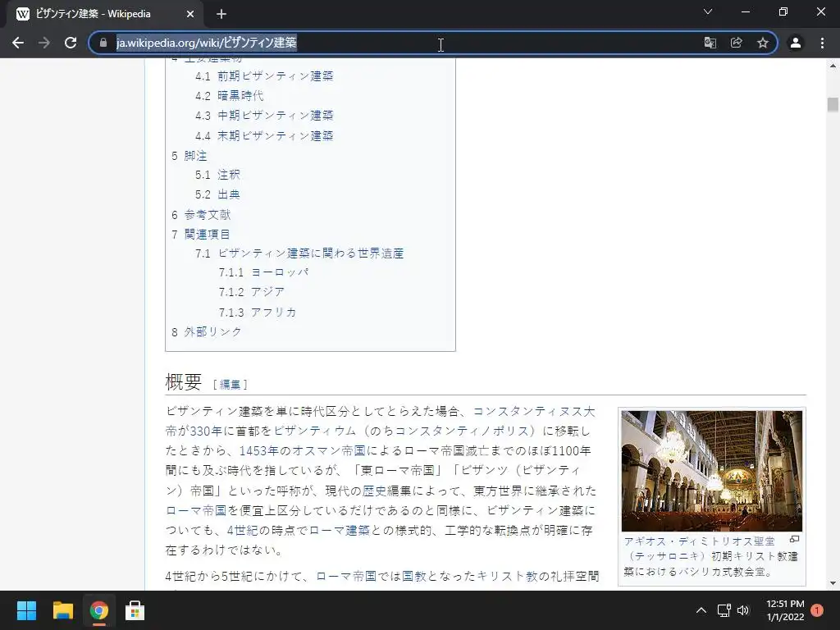The image size is (840, 630).
Task: Open 1453年 article link
Action: [260, 451]
